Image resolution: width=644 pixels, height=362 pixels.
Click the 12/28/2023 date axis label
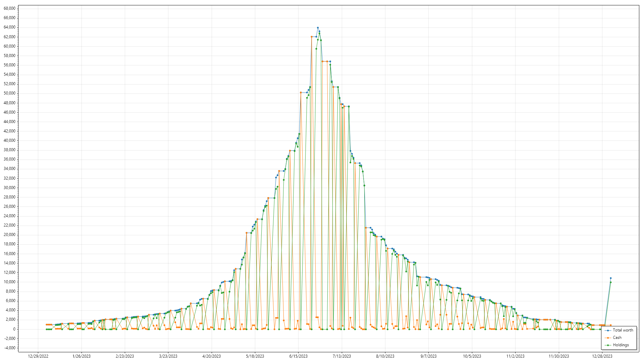click(x=602, y=356)
